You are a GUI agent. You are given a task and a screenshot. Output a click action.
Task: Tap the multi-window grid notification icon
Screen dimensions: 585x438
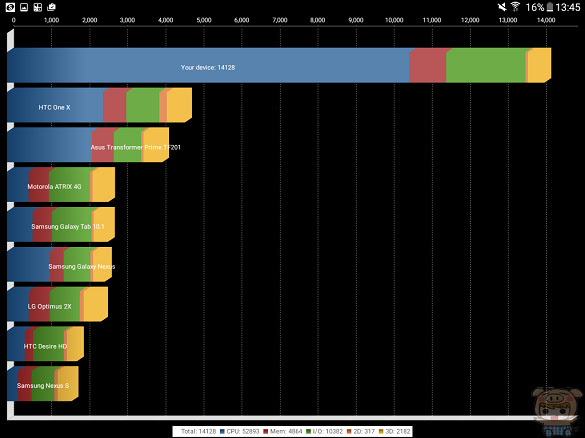pos(38,7)
